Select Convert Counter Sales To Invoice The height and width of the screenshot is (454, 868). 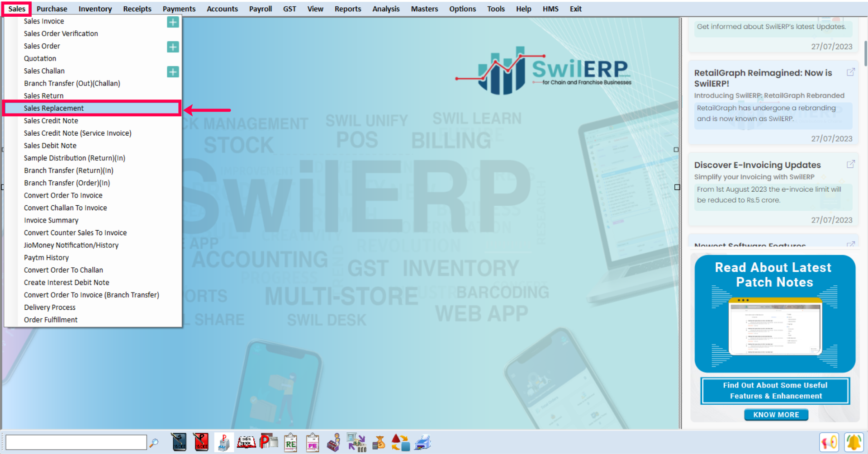pyautogui.click(x=92, y=232)
